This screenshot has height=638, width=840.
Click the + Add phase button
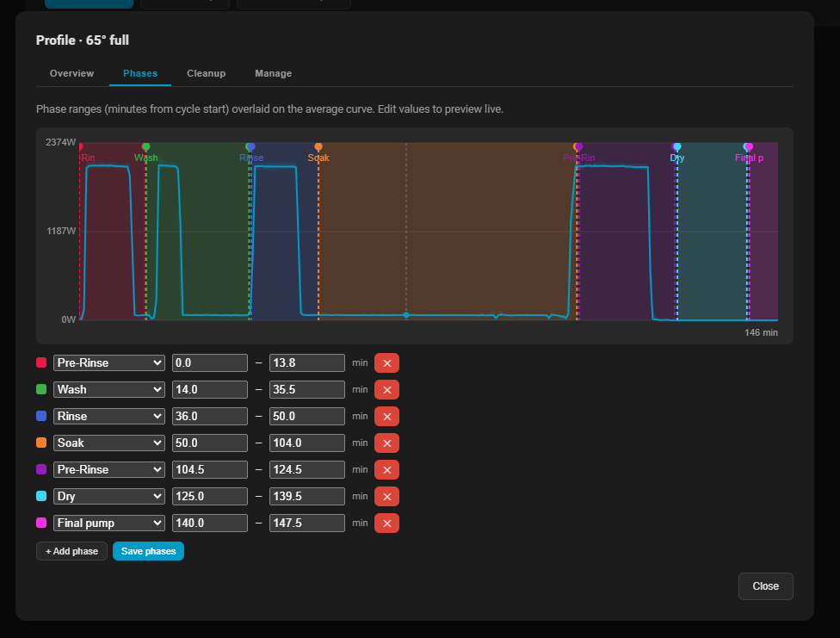pyautogui.click(x=71, y=551)
